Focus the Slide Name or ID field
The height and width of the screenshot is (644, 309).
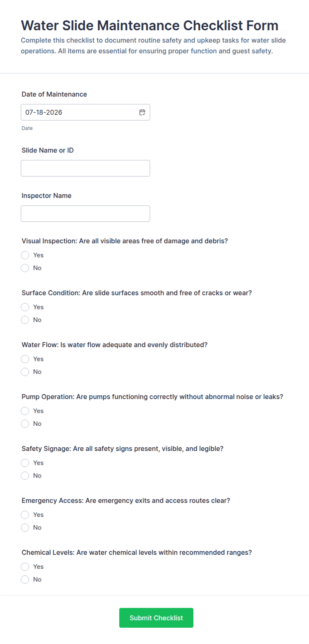point(85,168)
